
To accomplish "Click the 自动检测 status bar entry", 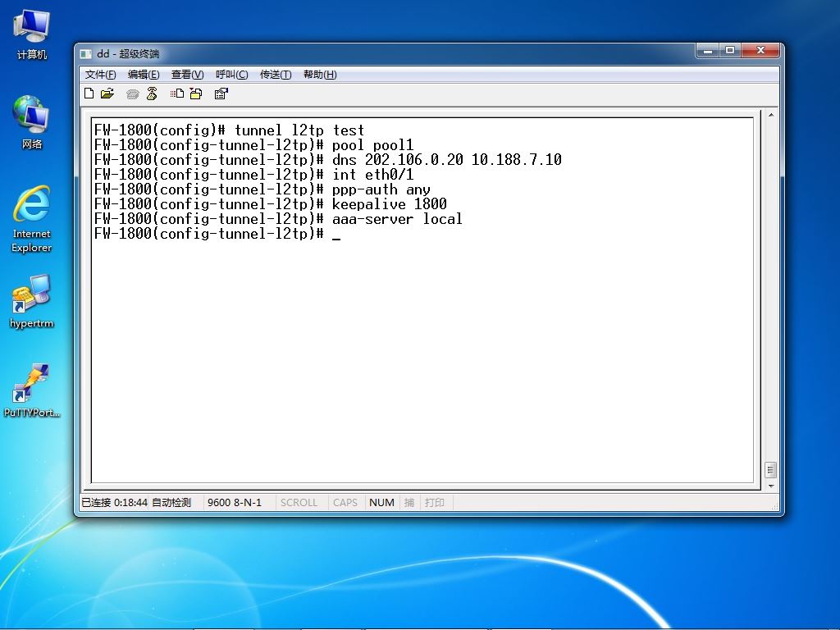I will coord(171,503).
